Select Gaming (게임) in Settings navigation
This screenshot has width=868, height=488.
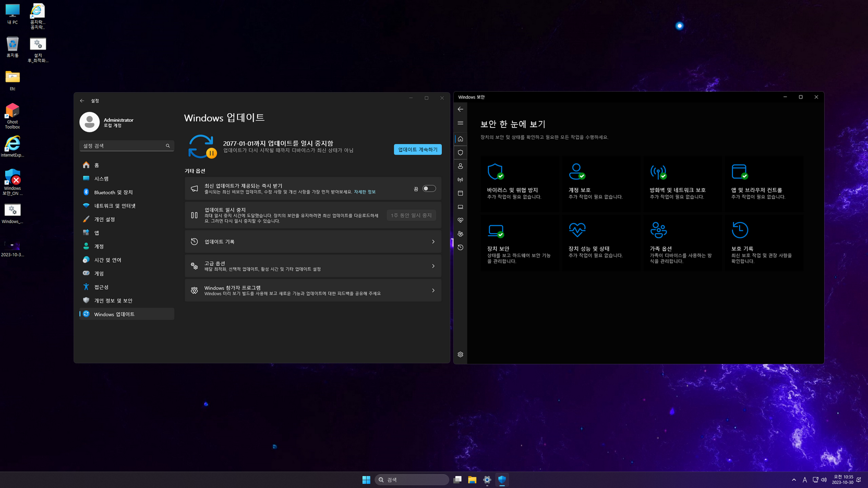[127, 274]
